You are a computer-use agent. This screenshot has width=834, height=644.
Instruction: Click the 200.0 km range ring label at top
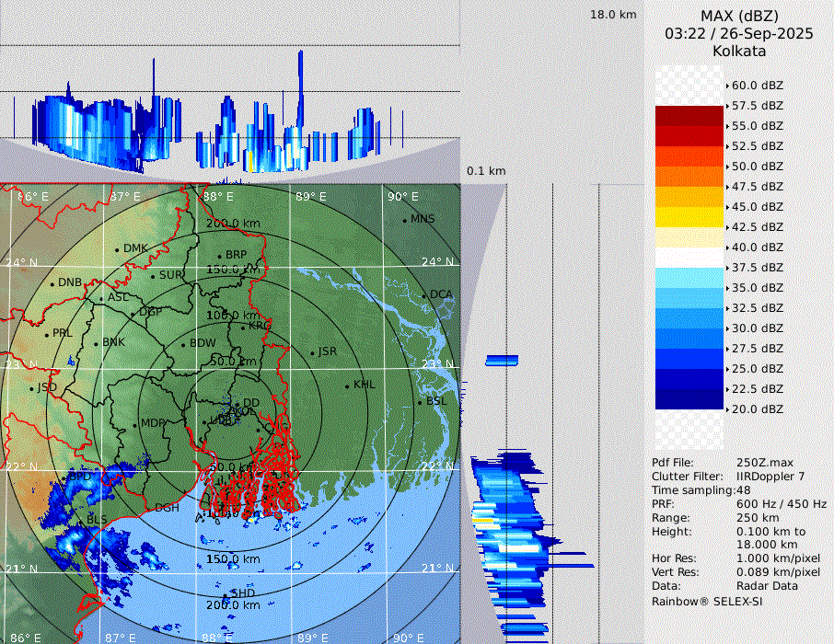(x=232, y=224)
